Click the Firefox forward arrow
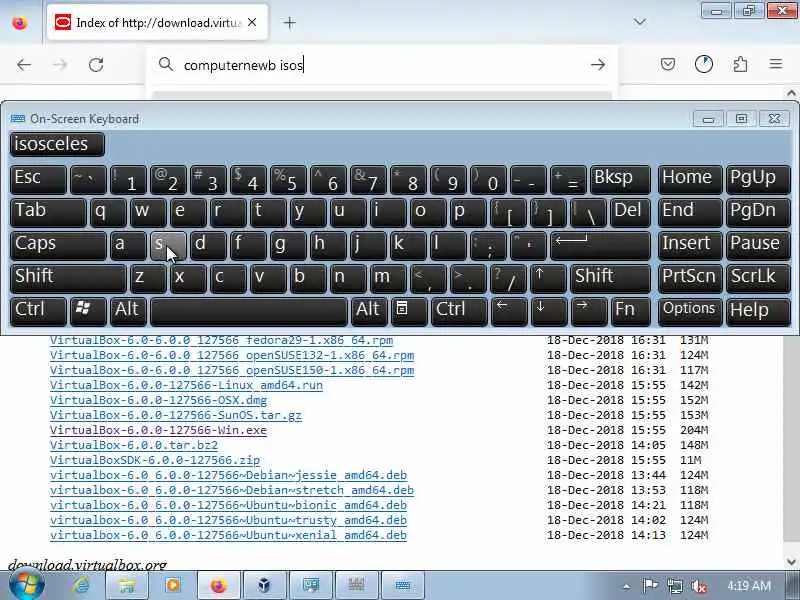Screen dimensions: 800x600 point(60,65)
